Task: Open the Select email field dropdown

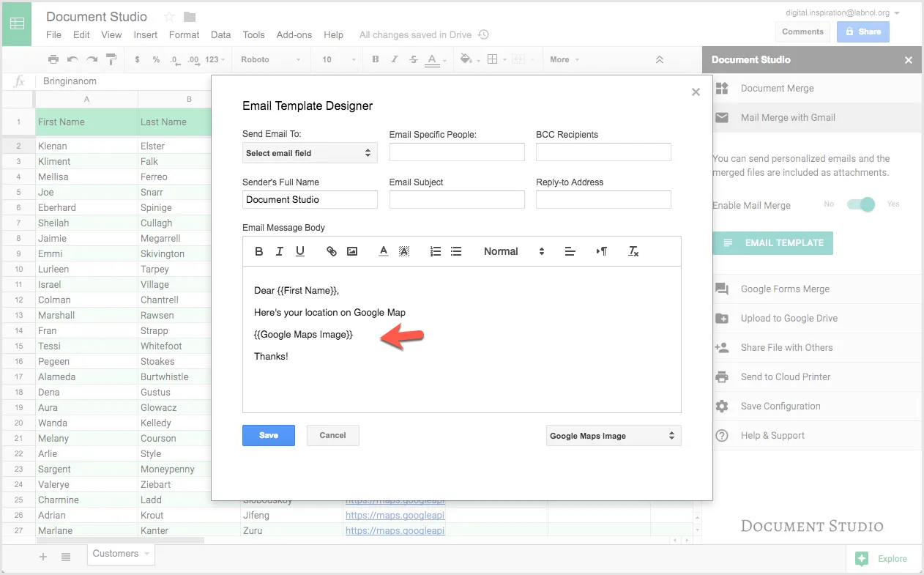Action: [309, 152]
